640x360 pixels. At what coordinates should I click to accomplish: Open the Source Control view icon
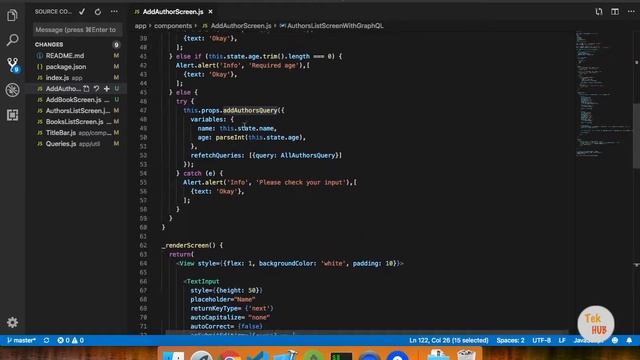(x=13, y=64)
